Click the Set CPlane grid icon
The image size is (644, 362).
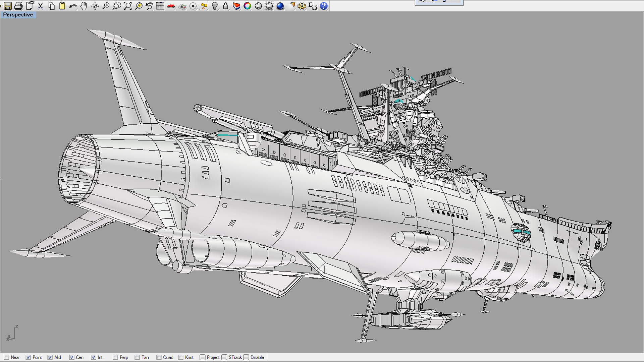tap(182, 6)
